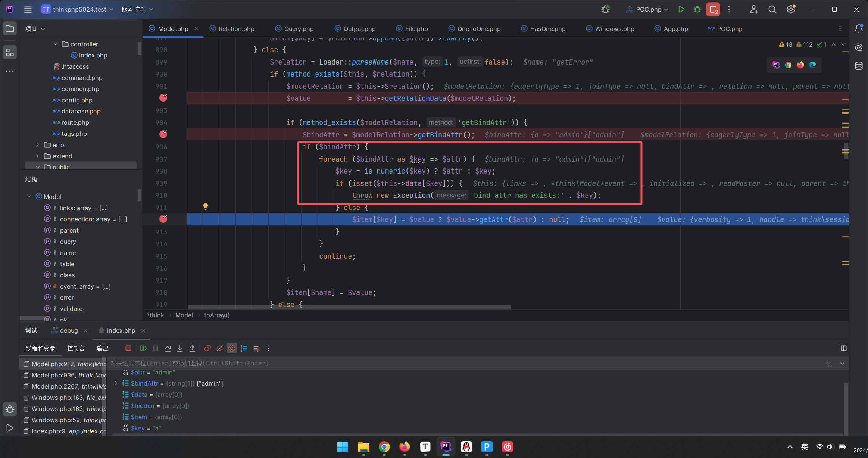Open 版本控制 version control dropdown
Screen dimensions: 868x458
137,9
